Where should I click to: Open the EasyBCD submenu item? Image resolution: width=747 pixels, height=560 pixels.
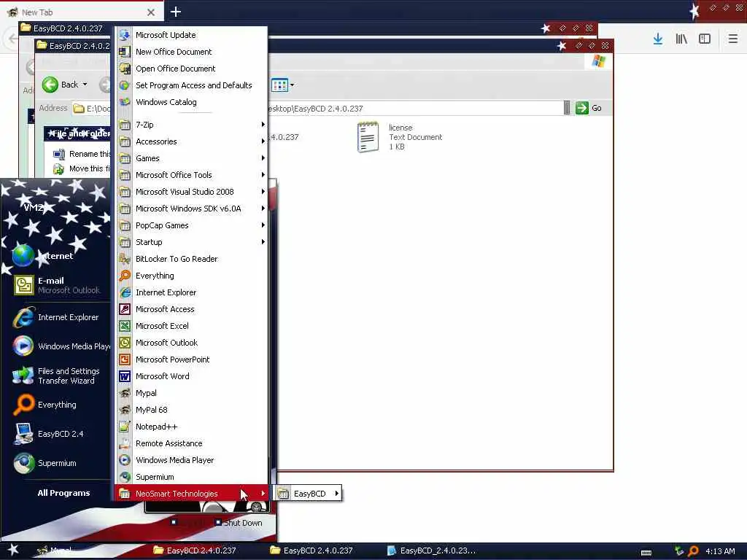point(309,494)
